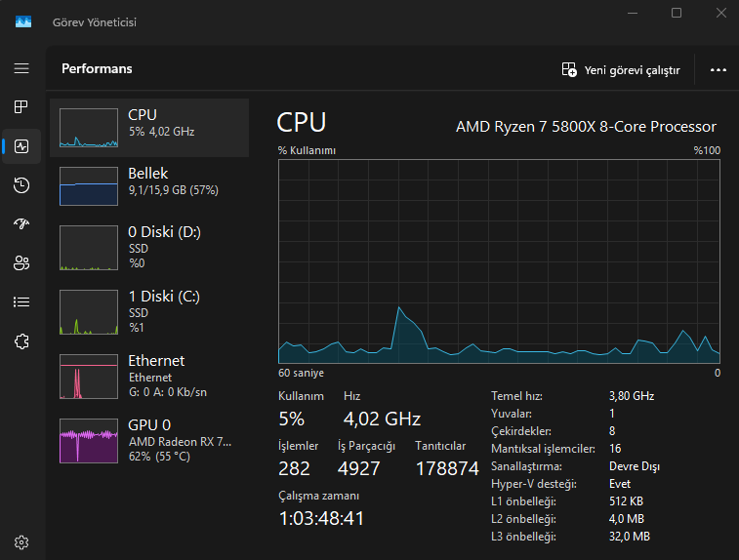Select the Bellek memory entry
The width and height of the screenshot is (739, 560).
[149, 185]
